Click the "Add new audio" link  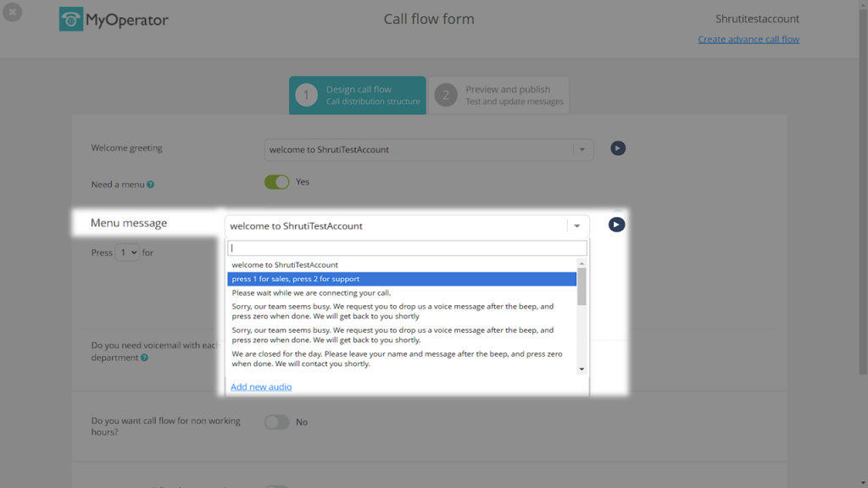pos(261,386)
